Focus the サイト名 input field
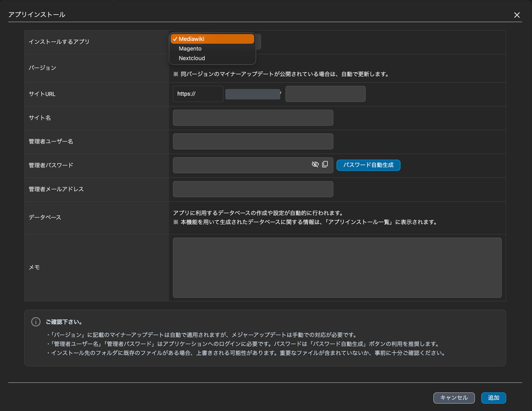Screen dimensions: 532x411 (x=253, y=118)
